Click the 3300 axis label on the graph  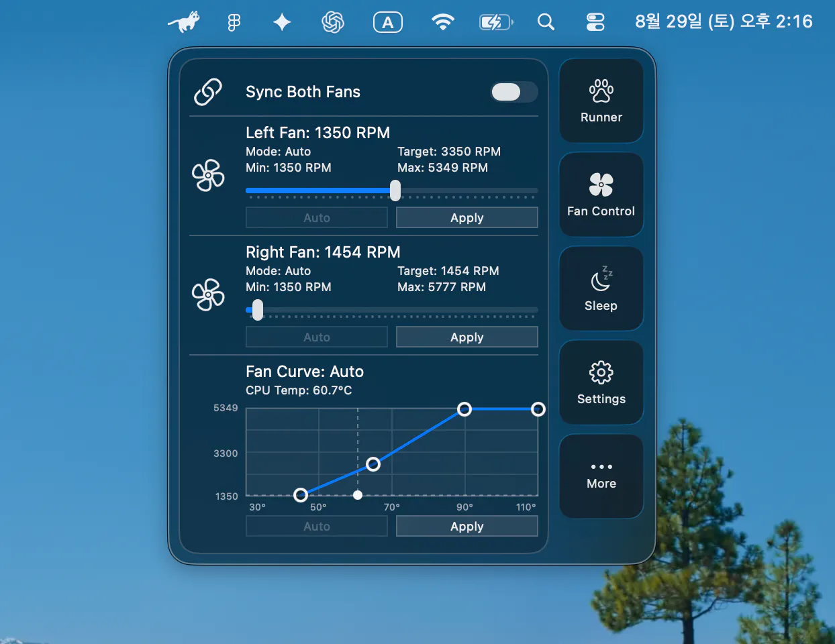[226, 453]
